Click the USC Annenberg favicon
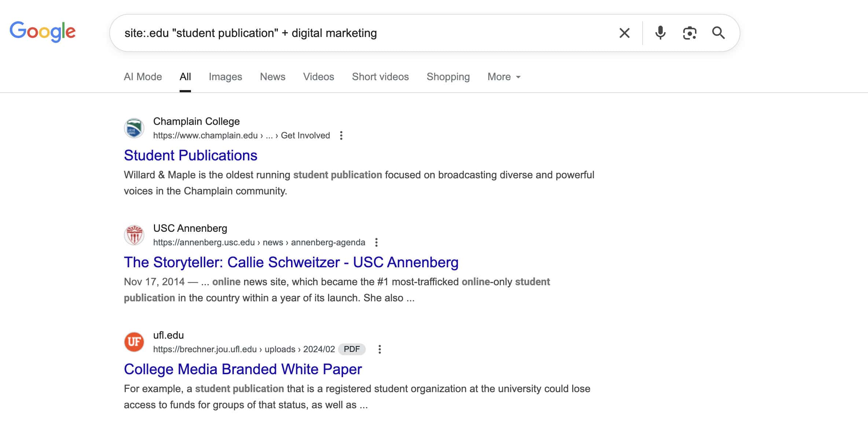868x424 pixels. tap(134, 235)
